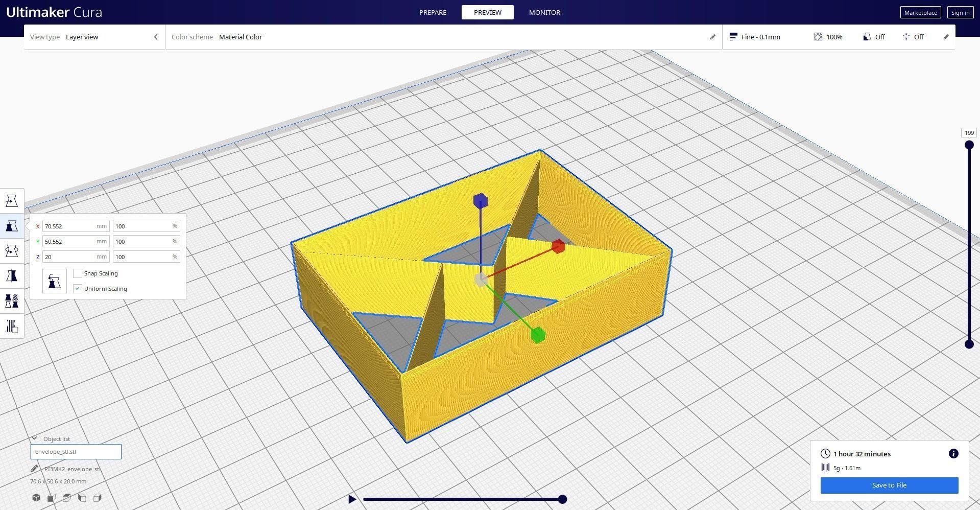Select the Mirror tool icon
This screenshot has width=980, height=510.
12,276
